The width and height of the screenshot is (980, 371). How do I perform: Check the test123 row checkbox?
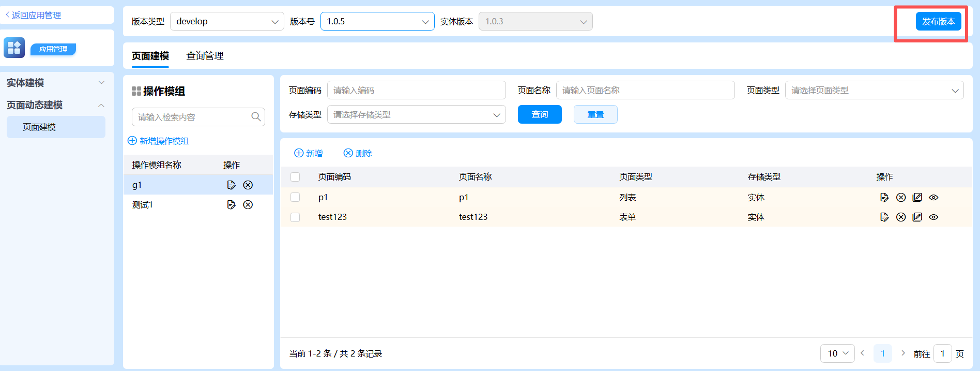pos(295,217)
